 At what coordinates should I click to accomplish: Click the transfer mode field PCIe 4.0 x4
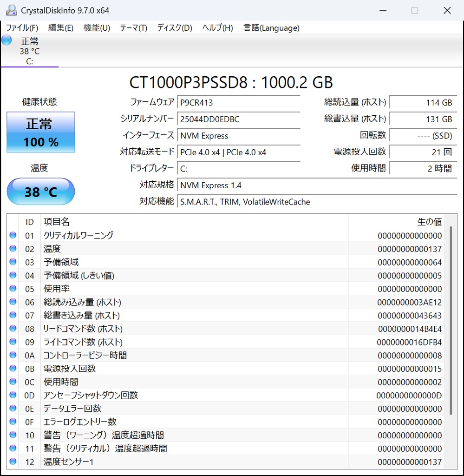click(x=239, y=152)
